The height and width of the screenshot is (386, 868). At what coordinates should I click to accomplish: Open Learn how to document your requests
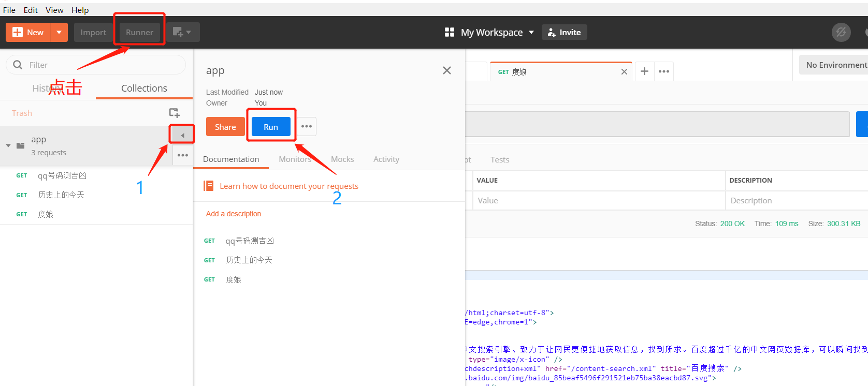tap(289, 186)
